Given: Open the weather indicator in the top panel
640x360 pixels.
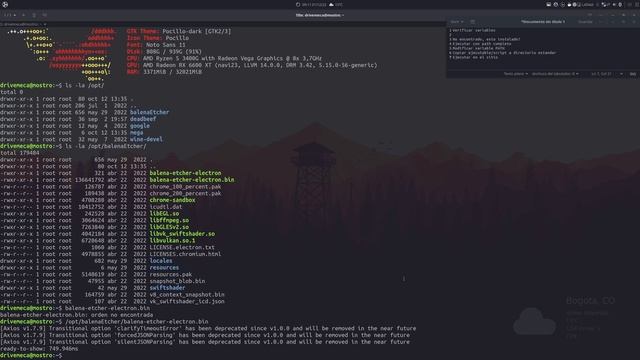Looking at the screenshot, I should [x=336, y=4].
